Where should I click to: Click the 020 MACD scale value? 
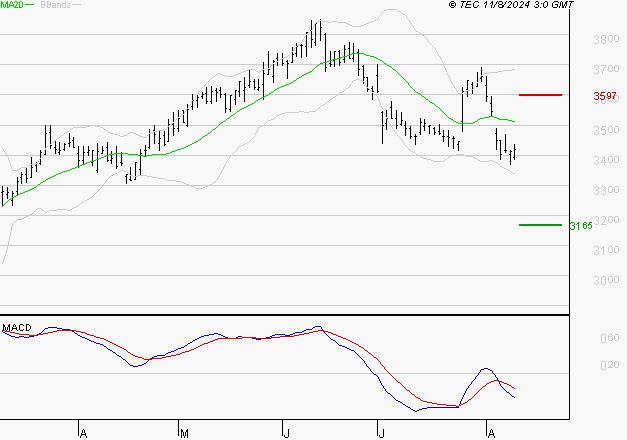tap(610, 365)
